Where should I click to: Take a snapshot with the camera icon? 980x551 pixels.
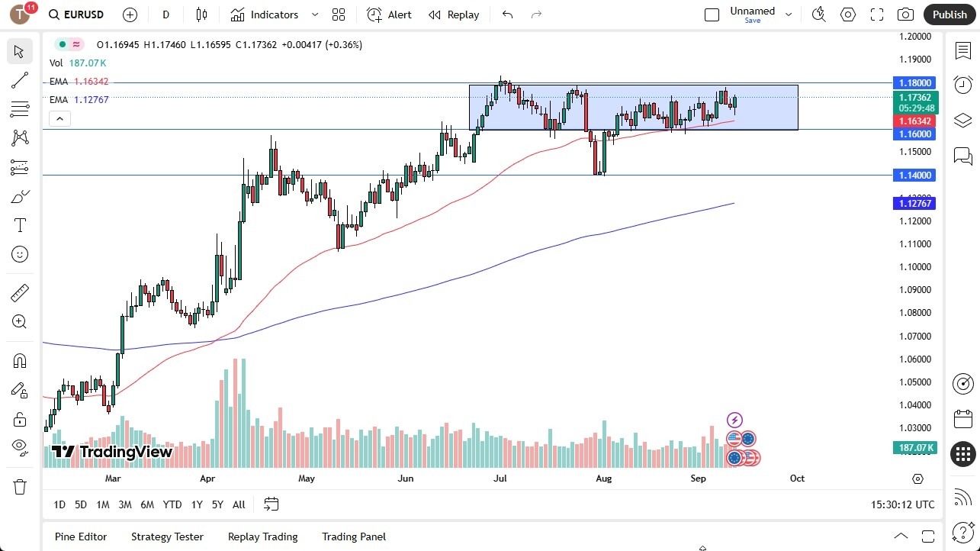[904, 14]
